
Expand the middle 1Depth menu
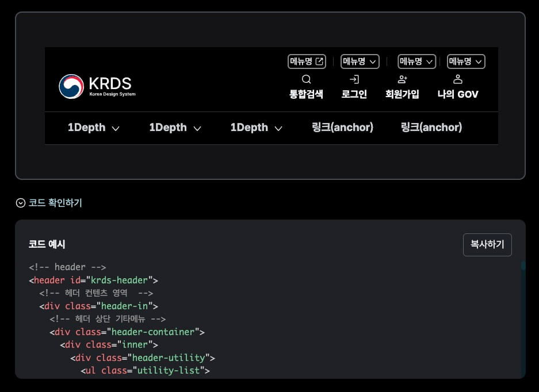(175, 128)
